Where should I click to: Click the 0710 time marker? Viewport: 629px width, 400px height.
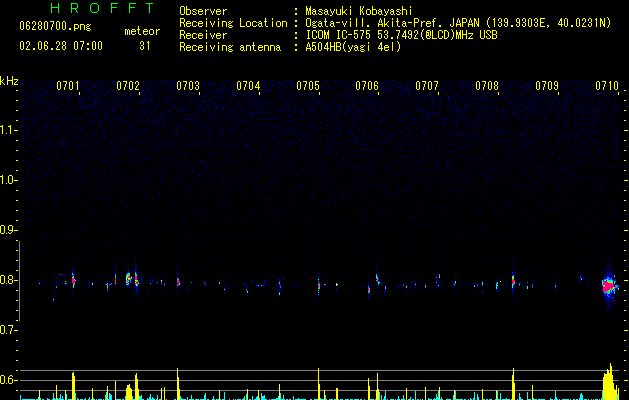point(607,86)
